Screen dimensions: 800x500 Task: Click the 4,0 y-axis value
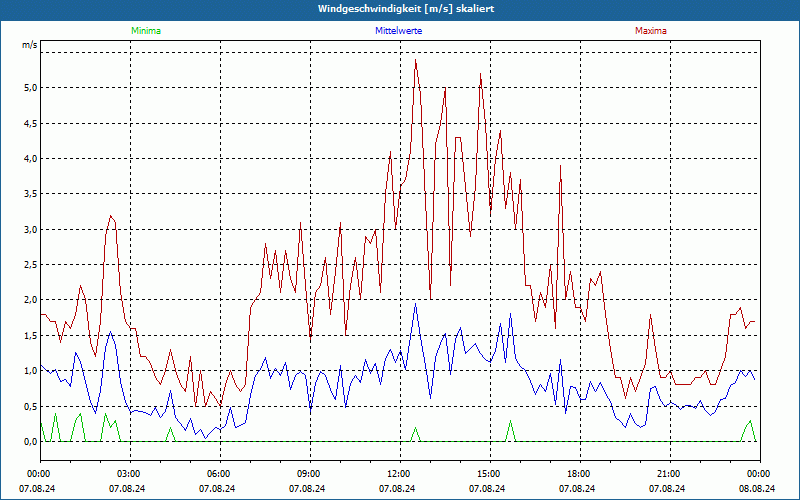(x=31, y=159)
